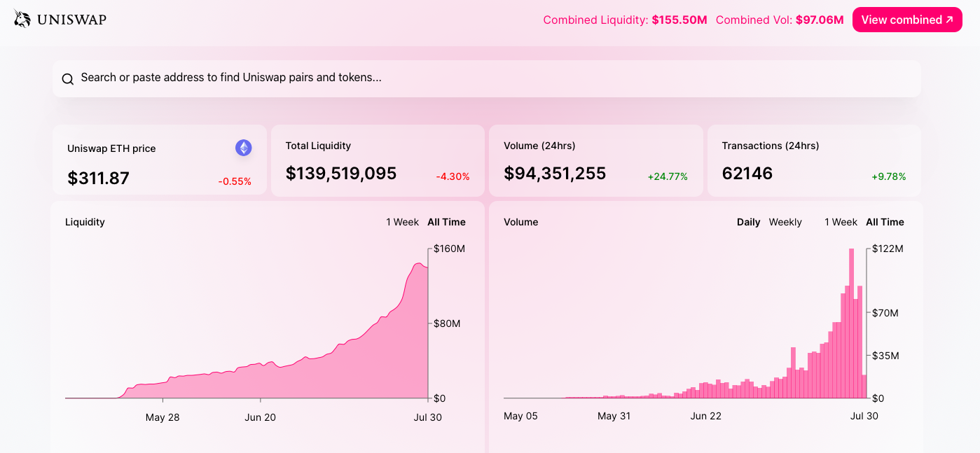
Task: Click the 62146 transactions count
Action: pos(747,173)
